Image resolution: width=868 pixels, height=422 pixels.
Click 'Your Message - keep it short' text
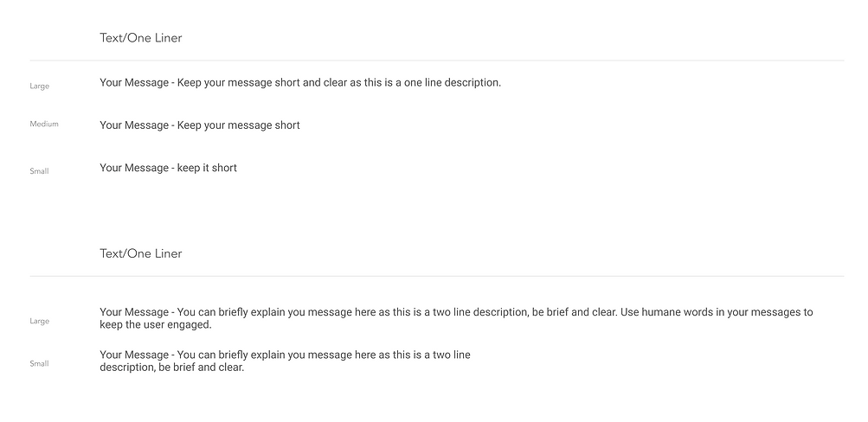coord(168,168)
